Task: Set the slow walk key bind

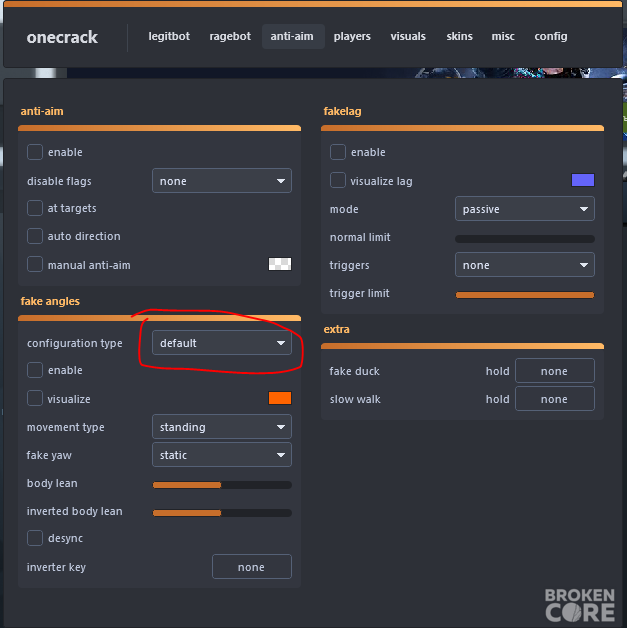Action: [x=555, y=399]
